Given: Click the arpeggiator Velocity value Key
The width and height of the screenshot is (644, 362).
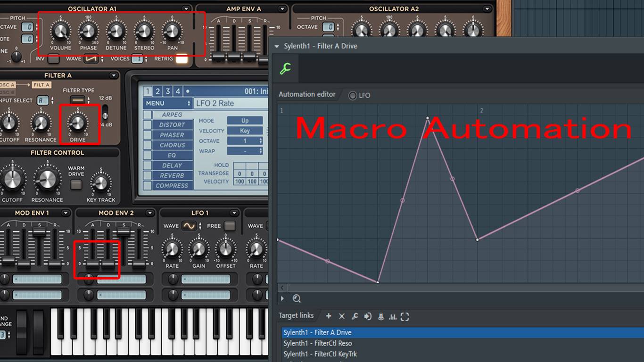Looking at the screenshot, I should coord(245,131).
